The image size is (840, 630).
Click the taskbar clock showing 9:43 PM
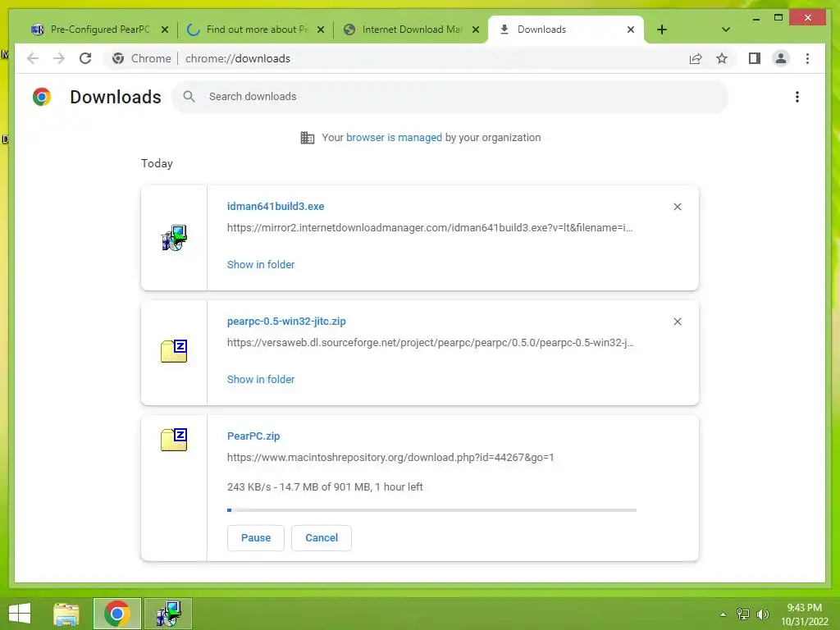click(x=804, y=614)
